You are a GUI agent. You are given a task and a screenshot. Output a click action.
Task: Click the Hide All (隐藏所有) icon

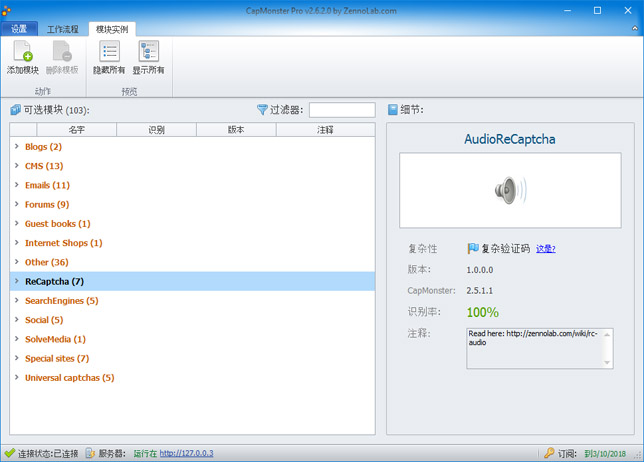(109, 51)
